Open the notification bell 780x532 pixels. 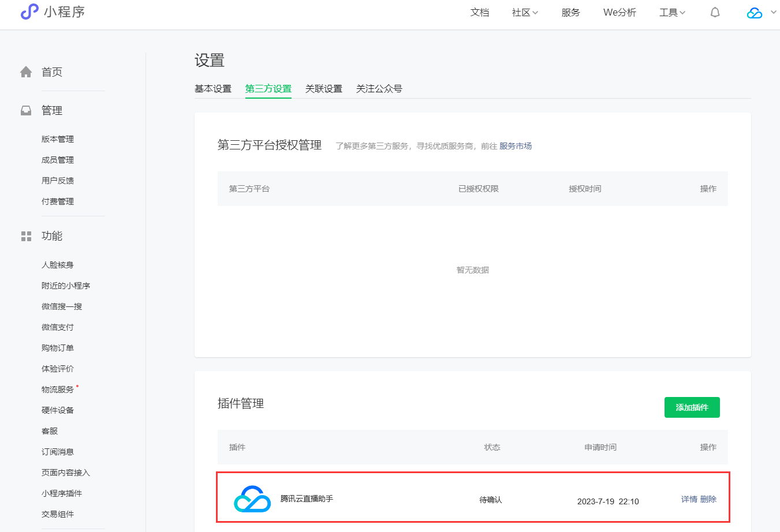[715, 12]
